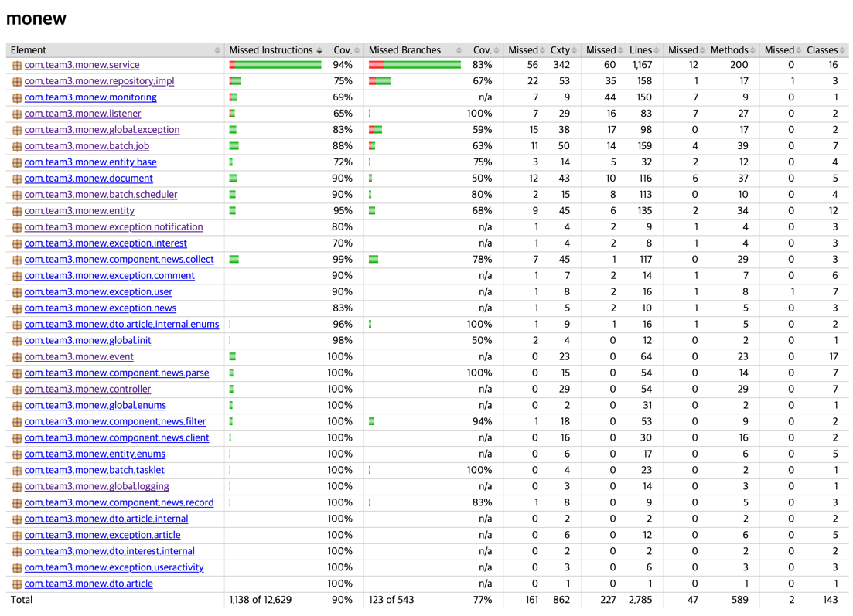The image size is (853, 616).
Task: Sort by Lines column header
Action: coord(640,50)
